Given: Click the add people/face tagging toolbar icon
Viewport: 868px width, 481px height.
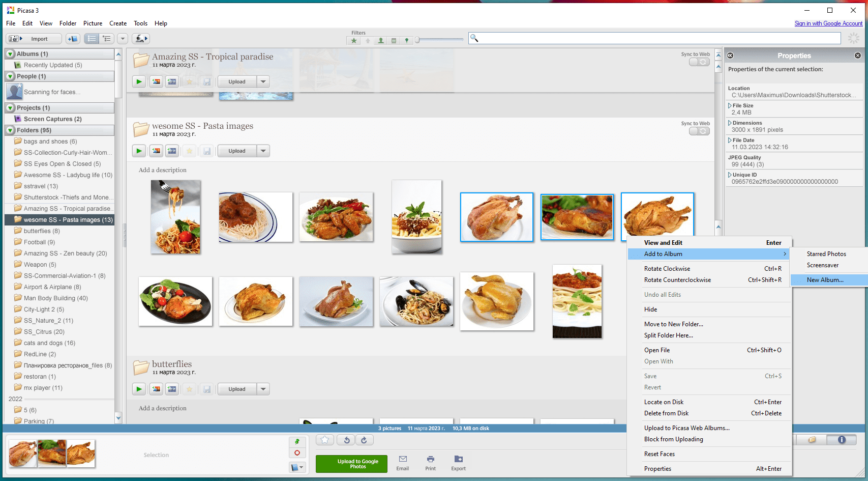Looking at the screenshot, I should point(141,39).
